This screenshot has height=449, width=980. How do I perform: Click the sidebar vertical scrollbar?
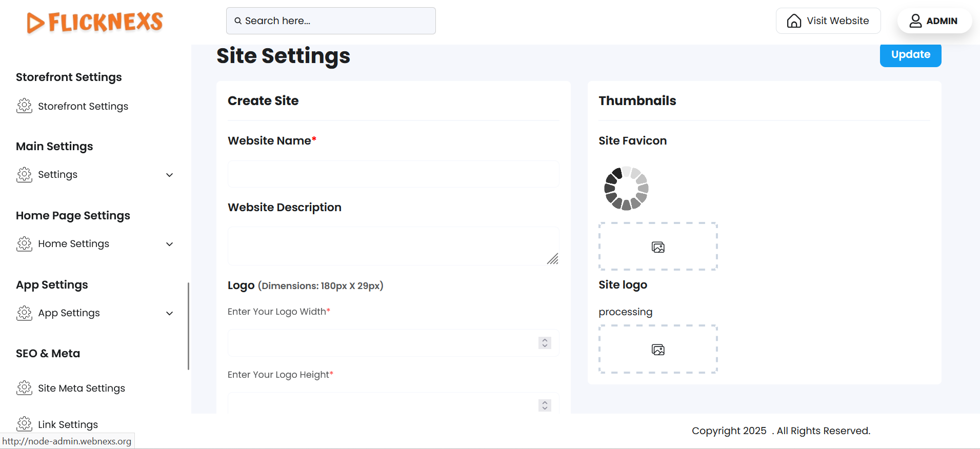[x=188, y=326]
